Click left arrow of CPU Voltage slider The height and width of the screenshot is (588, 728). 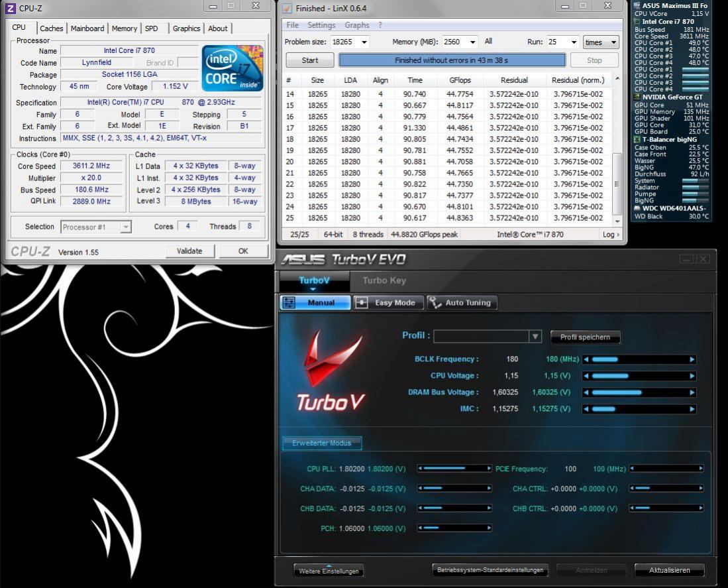click(x=586, y=376)
